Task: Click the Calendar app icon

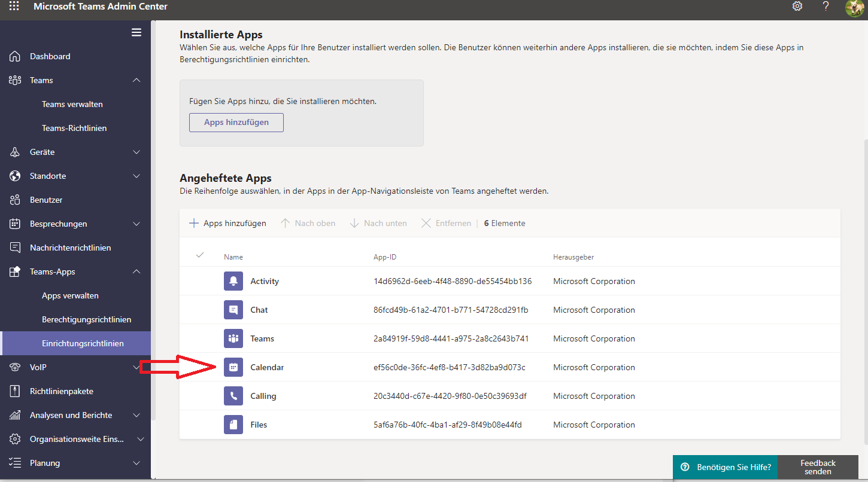Action: point(233,367)
